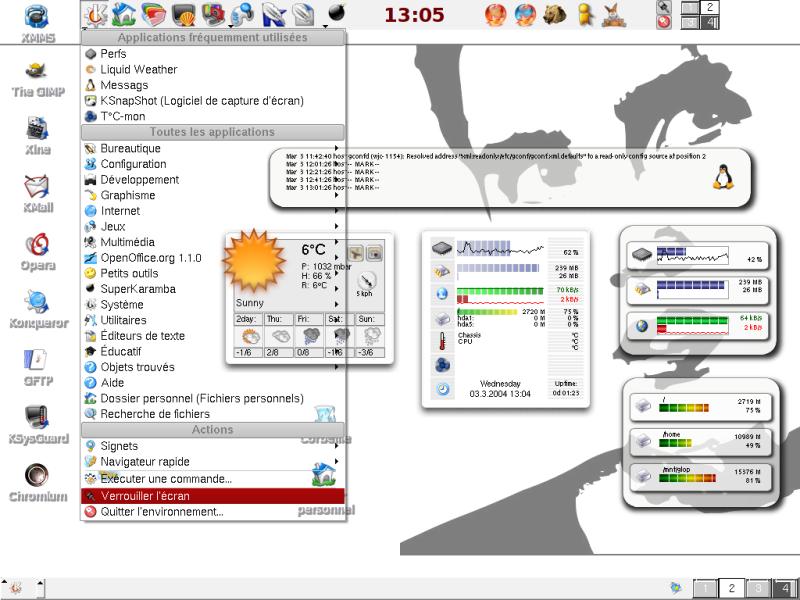Viewport: 800px width, 600px height.
Task: Switch to desktop 3 in the bottom pager
Action: 758,588
